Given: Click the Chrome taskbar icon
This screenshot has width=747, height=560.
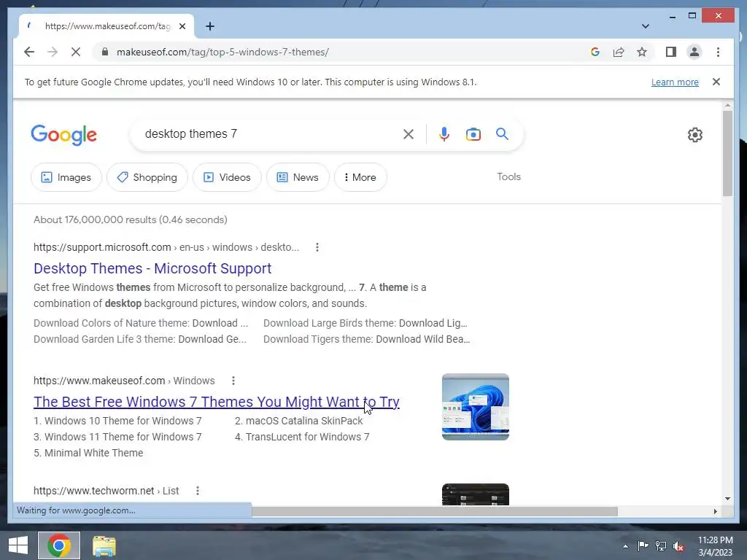Looking at the screenshot, I should click(59, 545).
